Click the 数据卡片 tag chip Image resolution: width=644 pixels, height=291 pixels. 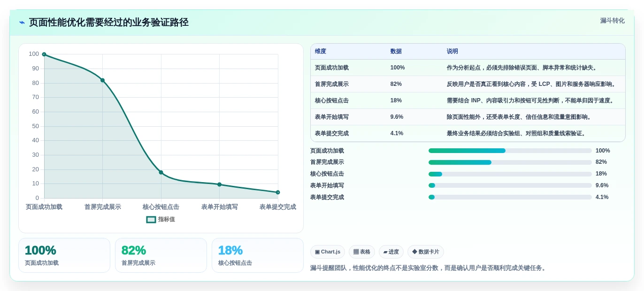[426, 252]
